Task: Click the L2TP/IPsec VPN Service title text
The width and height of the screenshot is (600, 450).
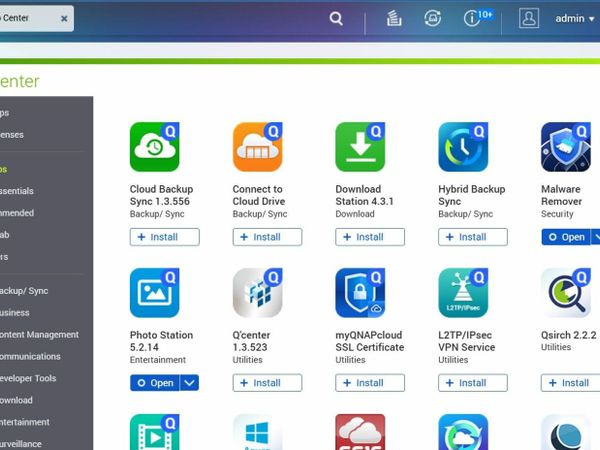Action: tap(466, 341)
